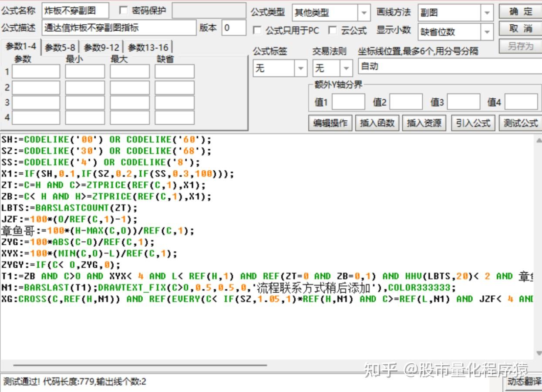This screenshot has width=542, height=392.
Task: Focus row 2 参数 name field
Action: click(x=36, y=87)
